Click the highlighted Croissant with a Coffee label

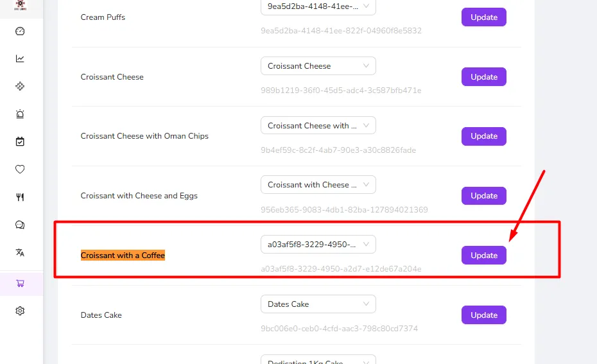(x=123, y=255)
